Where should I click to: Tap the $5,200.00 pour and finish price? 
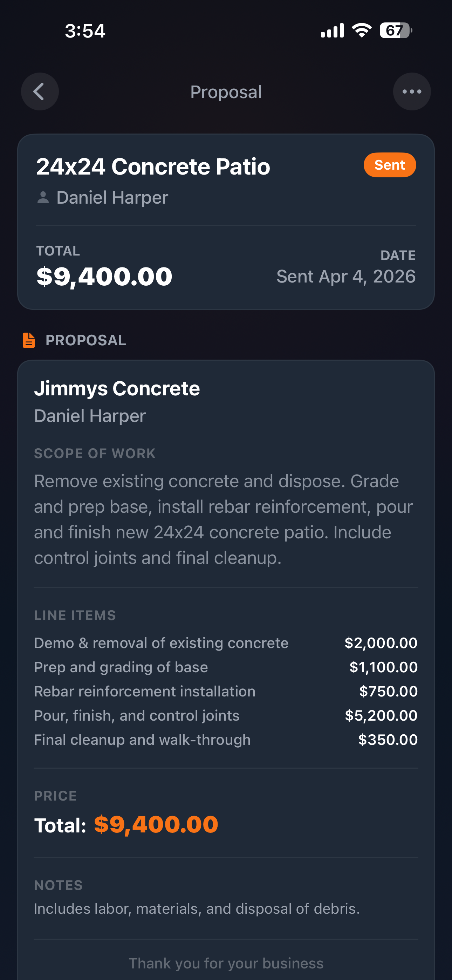coord(381,716)
